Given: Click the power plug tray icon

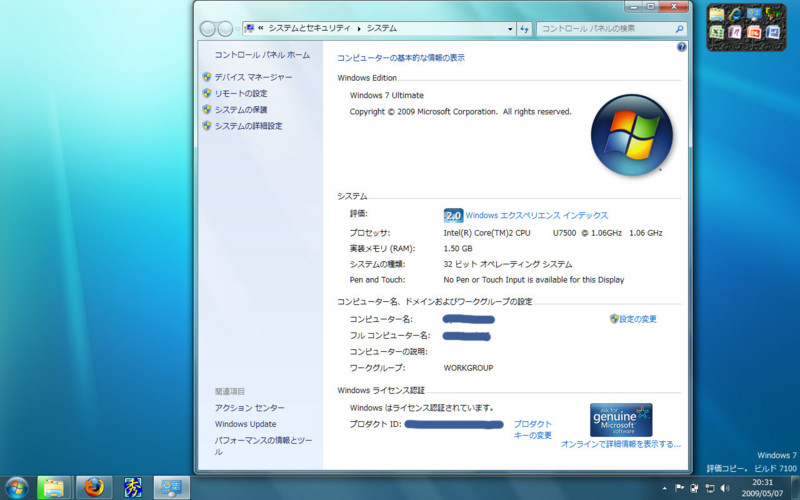Looking at the screenshot, I should click(x=694, y=488).
